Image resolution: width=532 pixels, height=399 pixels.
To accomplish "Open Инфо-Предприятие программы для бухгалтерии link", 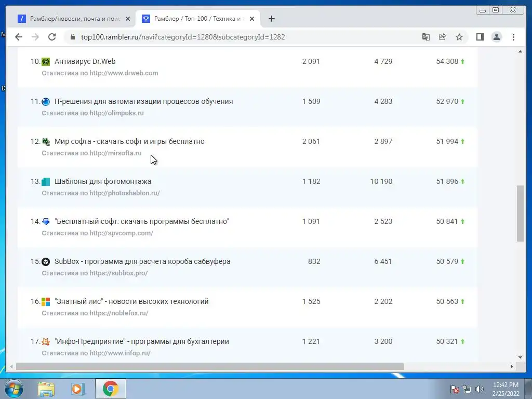I will 141,342.
